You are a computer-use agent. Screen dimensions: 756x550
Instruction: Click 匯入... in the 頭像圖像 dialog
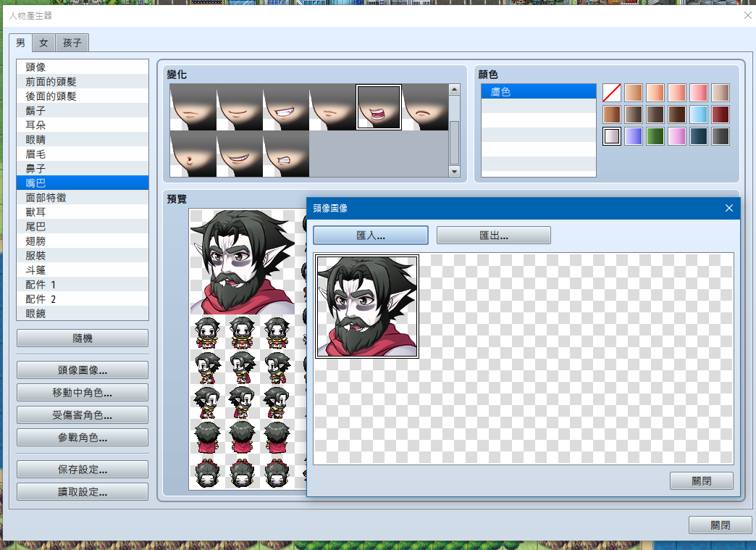(371, 236)
